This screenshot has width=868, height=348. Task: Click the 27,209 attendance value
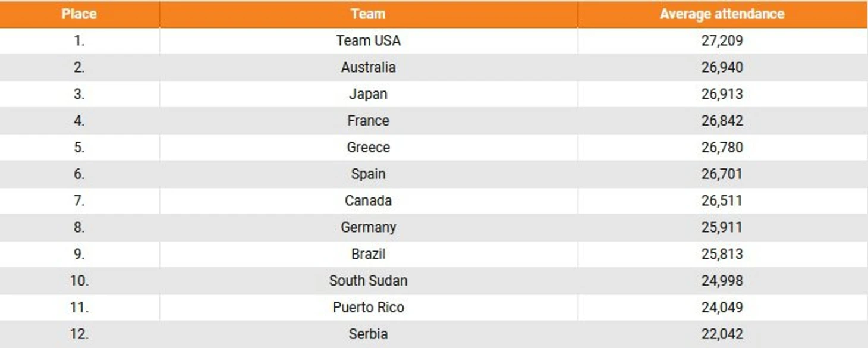(722, 41)
